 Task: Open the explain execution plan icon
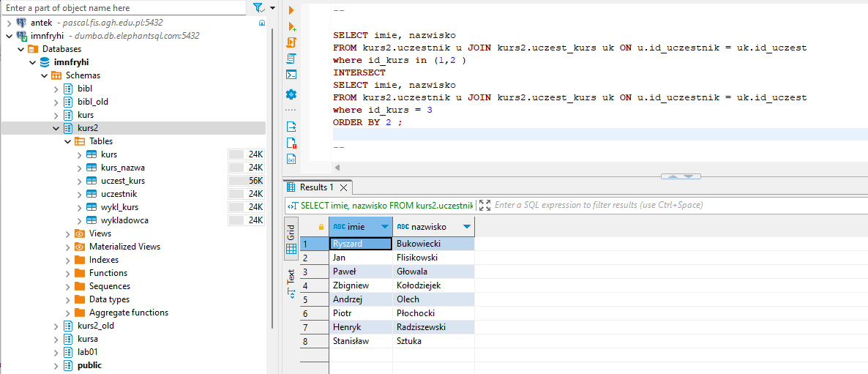coord(291,59)
